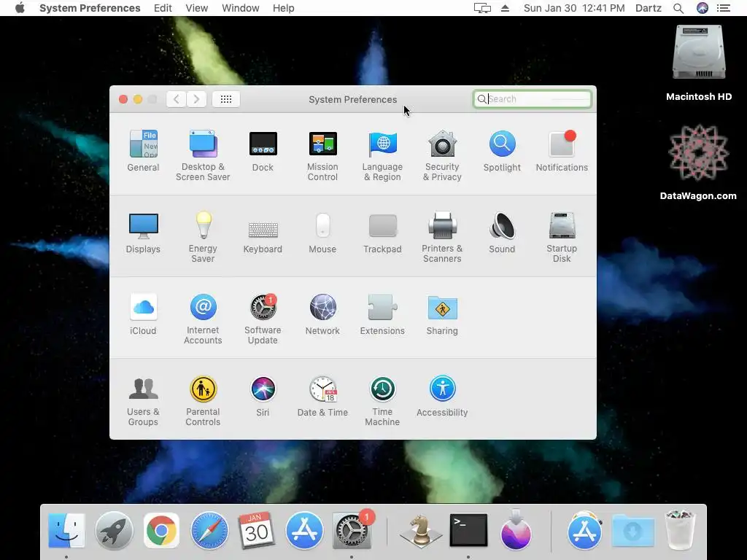The height and width of the screenshot is (560, 747).
Task: Open Launchpad from the Dock
Action: coord(114,530)
